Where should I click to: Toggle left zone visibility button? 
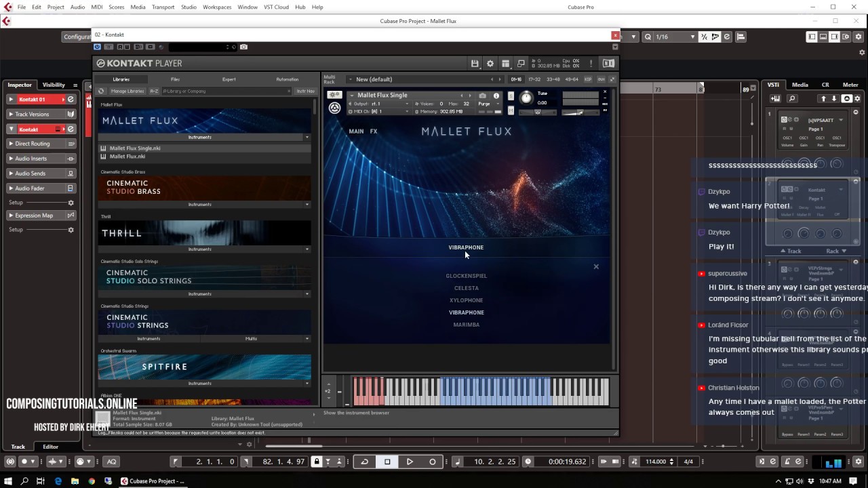[x=812, y=37]
